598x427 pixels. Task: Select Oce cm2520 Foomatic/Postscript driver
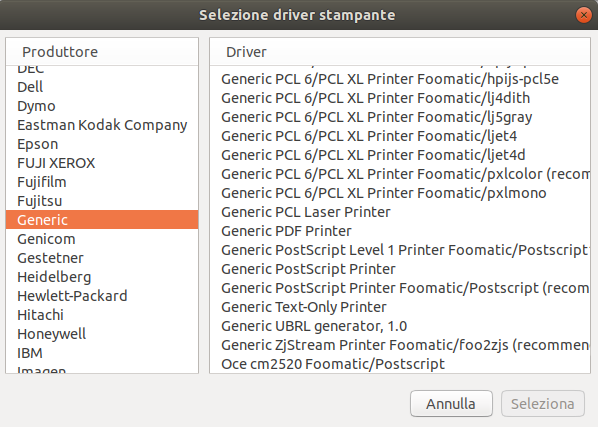400,364
